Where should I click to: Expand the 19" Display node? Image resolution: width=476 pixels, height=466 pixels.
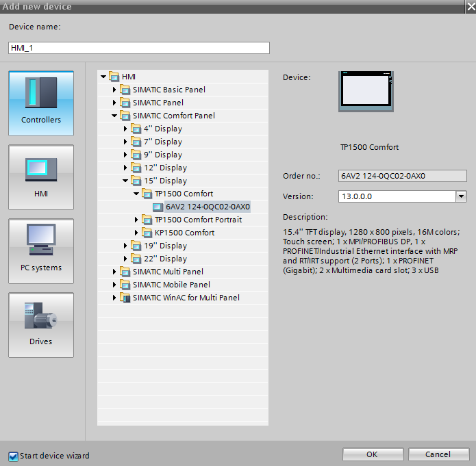tap(125, 246)
